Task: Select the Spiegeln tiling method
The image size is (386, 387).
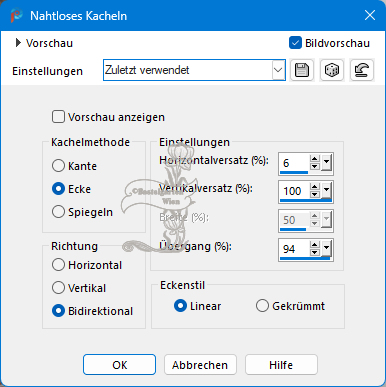Action: coord(58,212)
